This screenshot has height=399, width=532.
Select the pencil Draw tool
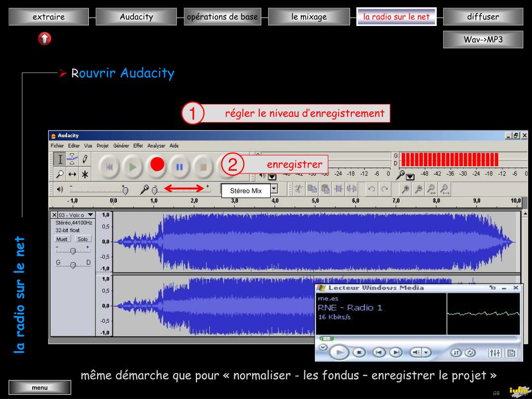pyautogui.click(x=85, y=159)
